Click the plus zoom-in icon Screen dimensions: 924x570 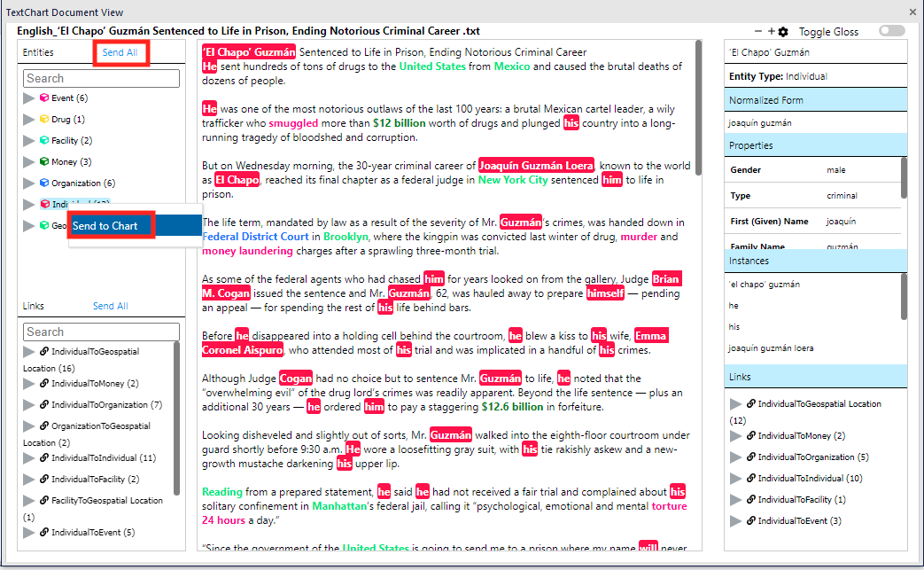tap(771, 31)
